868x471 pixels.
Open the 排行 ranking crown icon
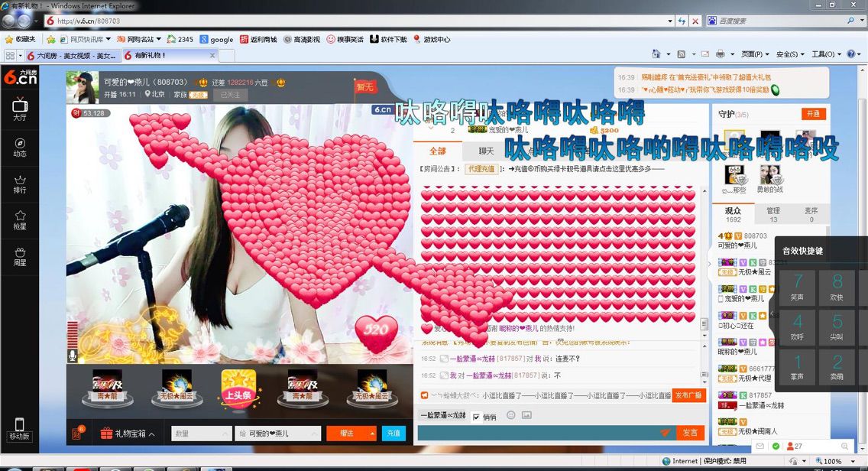point(20,184)
